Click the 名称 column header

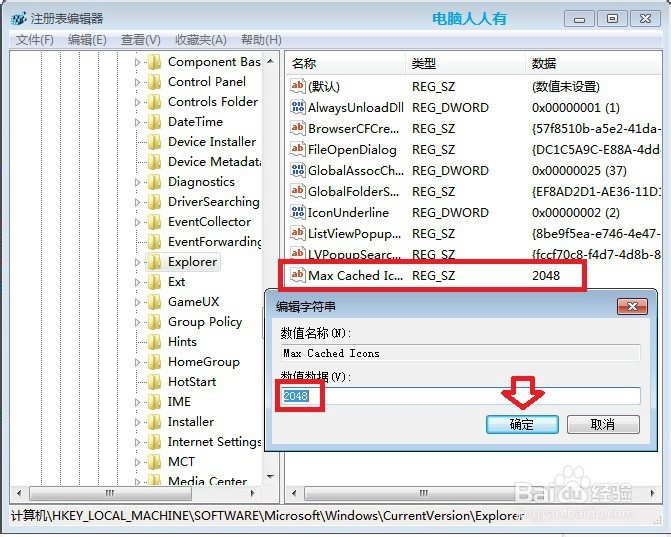point(345,64)
